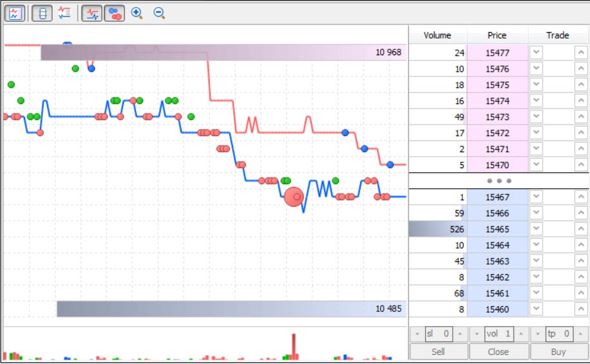Click the down arrow in the 15466 row

(536, 212)
